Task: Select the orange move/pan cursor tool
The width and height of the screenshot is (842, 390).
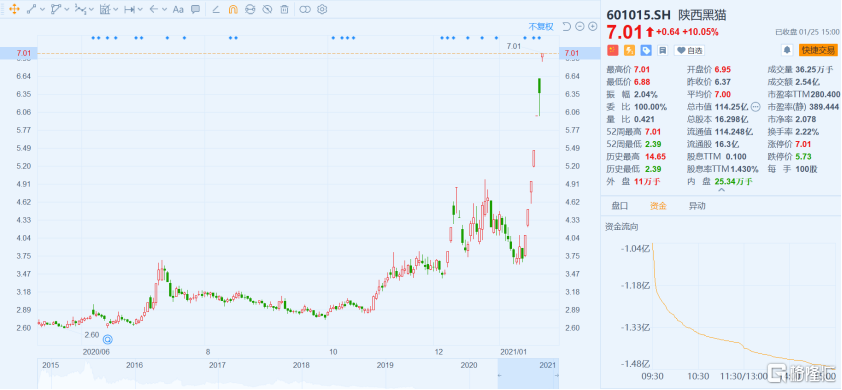Action: pos(14,9)
